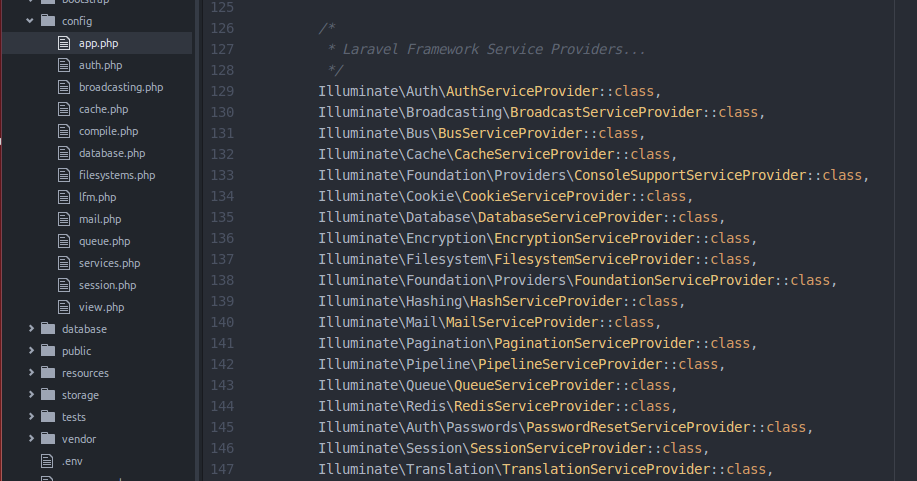Click RedisServiceProvider in the code
This screenshot has width=917, height=481.
534,407
